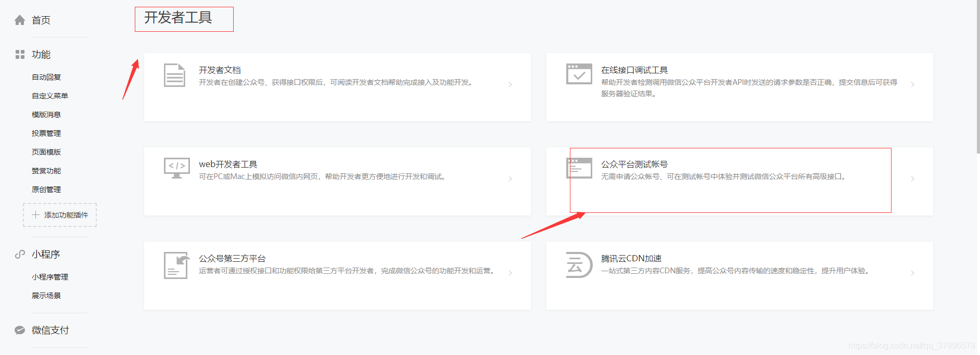The width and height of the screenshot is (980, 355).
Task: Expand the web开发者工具 card arrow
Action: point(511,179)
